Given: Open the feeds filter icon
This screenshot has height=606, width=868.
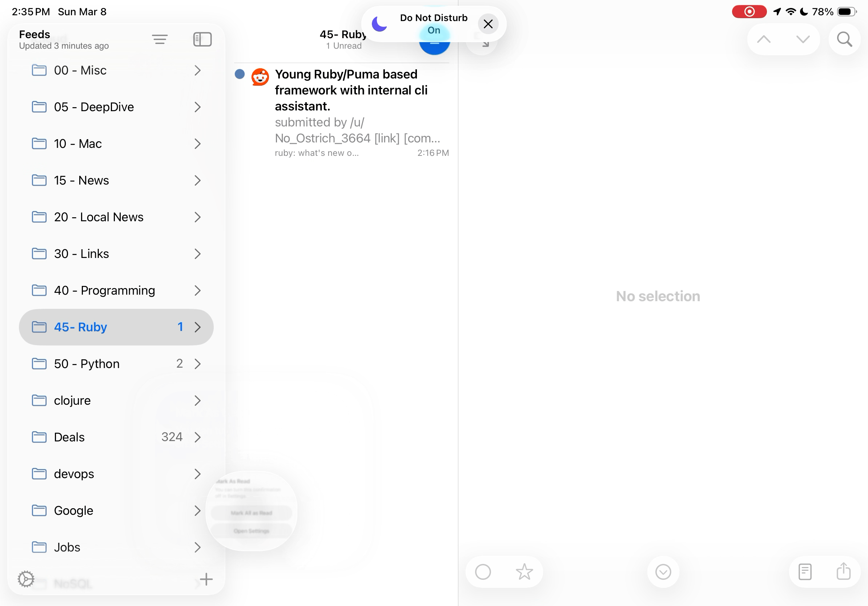Looking at the screenshot, I should click(160, 39).
